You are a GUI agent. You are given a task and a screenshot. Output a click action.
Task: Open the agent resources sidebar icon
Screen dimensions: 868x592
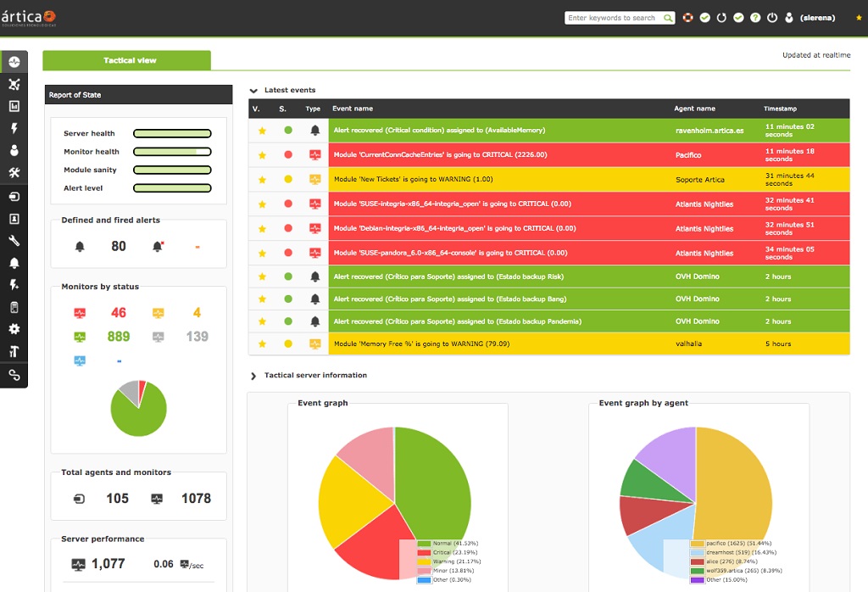[x=14, y=197]
